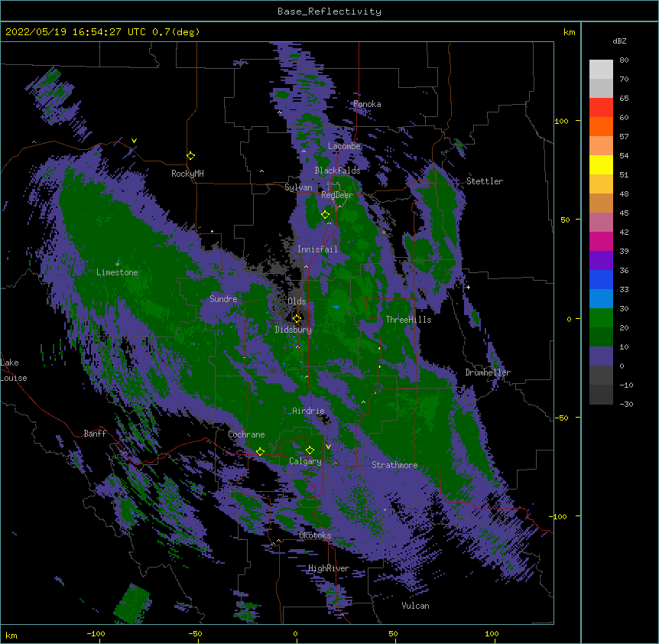Click the yellow 54 dBZ legend swatch
The image size is (659, 644).
601,164
